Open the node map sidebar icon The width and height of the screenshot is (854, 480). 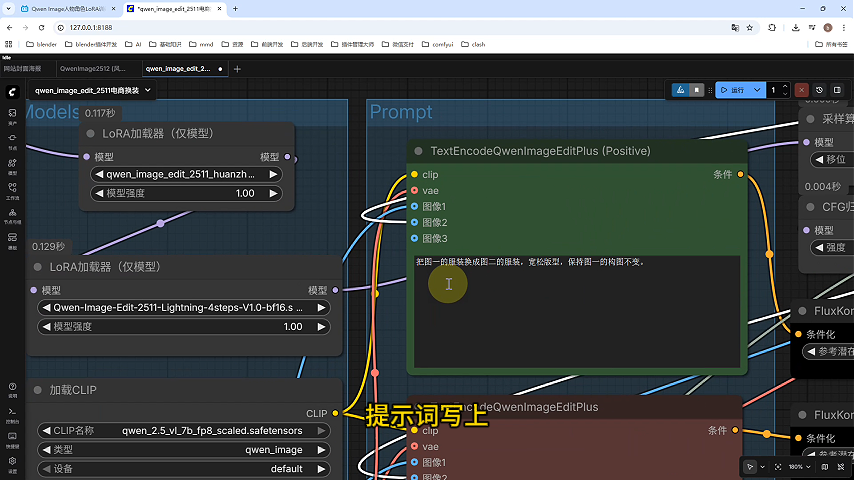12,215
